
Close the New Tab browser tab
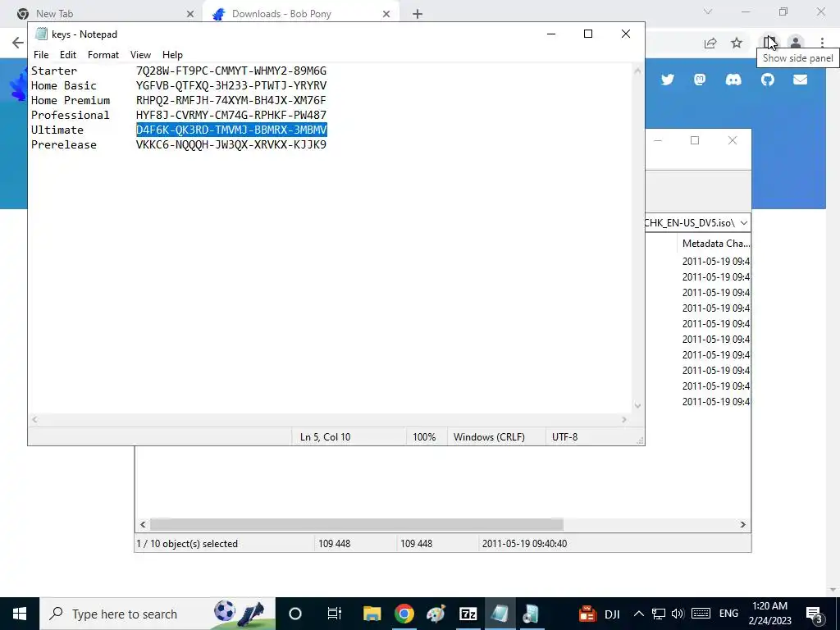point(190,14)
